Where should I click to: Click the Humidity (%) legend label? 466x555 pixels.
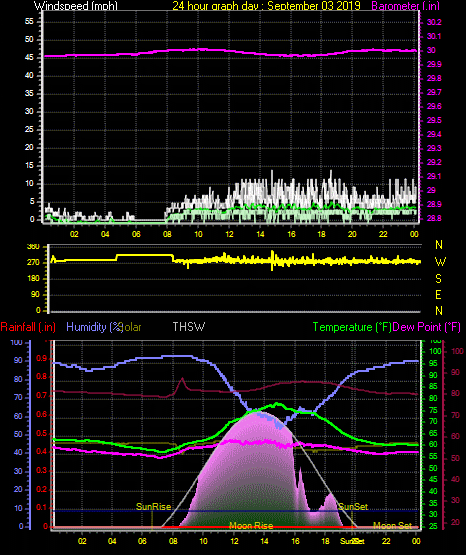click(x=94, y=327)
